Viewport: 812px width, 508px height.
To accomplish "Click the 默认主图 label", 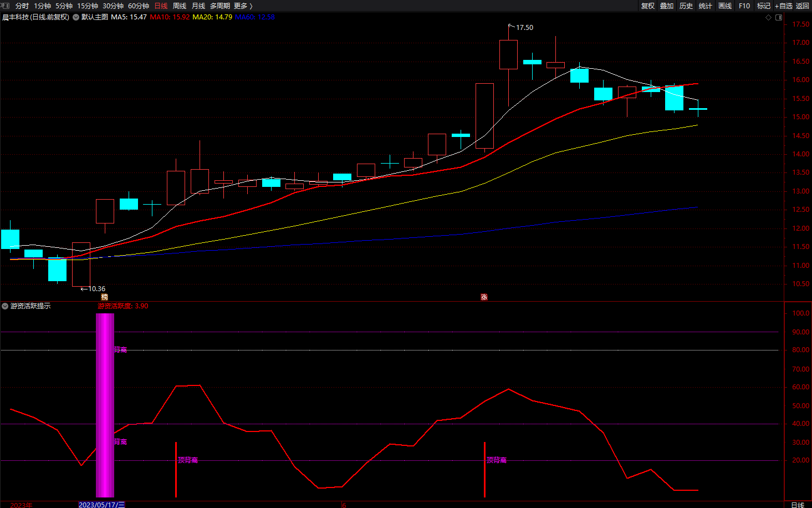I will [95, 17].
